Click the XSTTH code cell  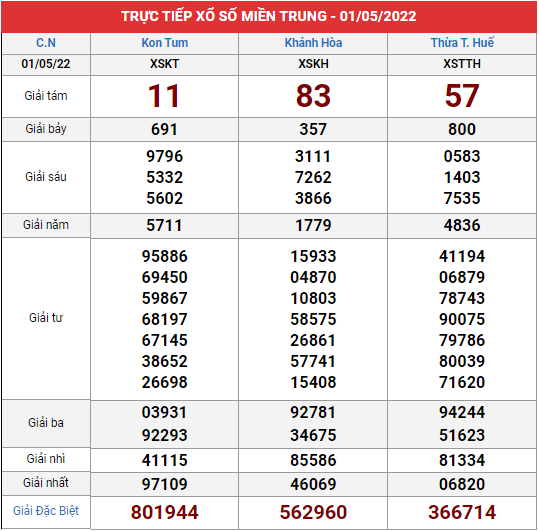(x=462, y=64)
